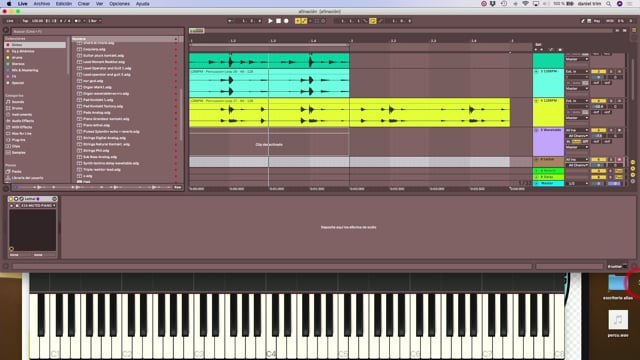Adjust track 3 volume slider

[598, 77]
